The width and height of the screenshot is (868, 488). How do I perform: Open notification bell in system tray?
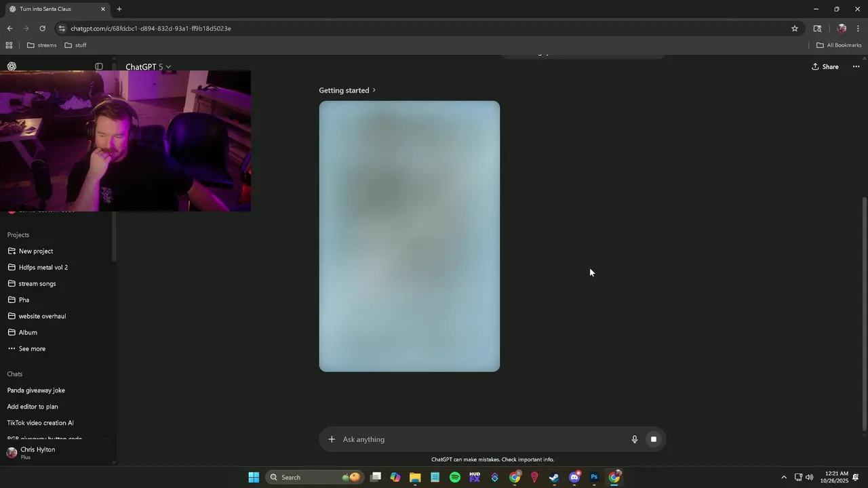click(856, 477)
